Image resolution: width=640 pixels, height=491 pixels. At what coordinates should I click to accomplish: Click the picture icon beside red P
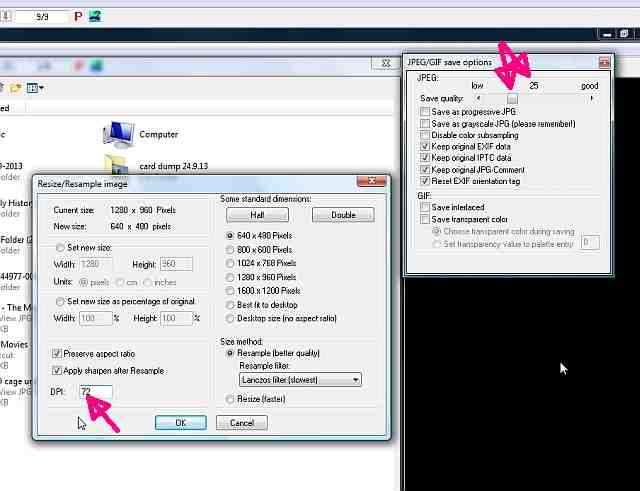[x=94, y=17]
